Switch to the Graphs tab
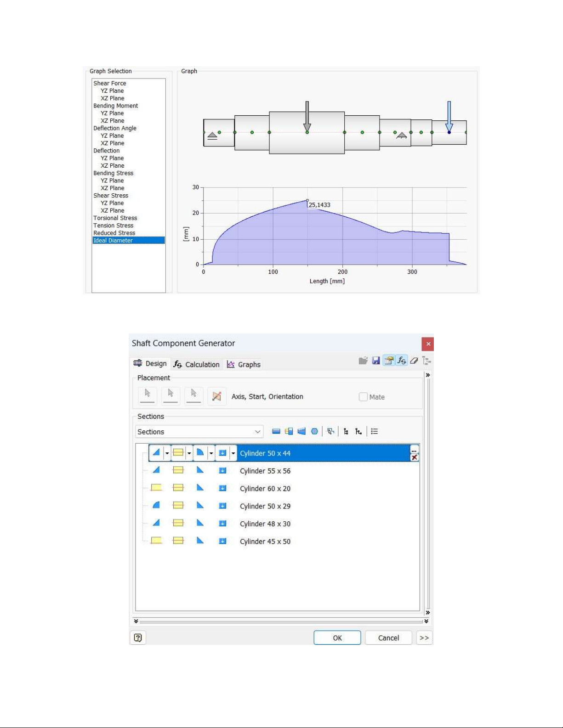Viewport: 563px width, 728px height. tap(244, 364)
